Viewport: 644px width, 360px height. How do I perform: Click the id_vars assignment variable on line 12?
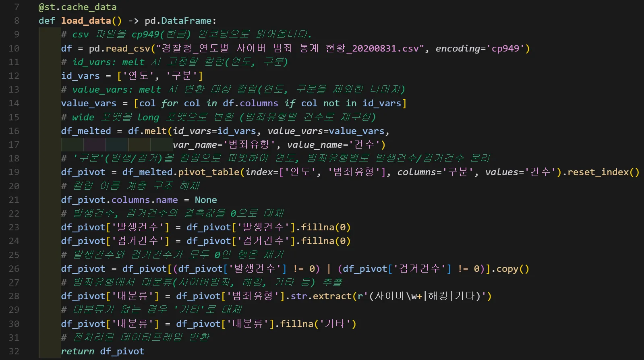click(x=80, y=76)
